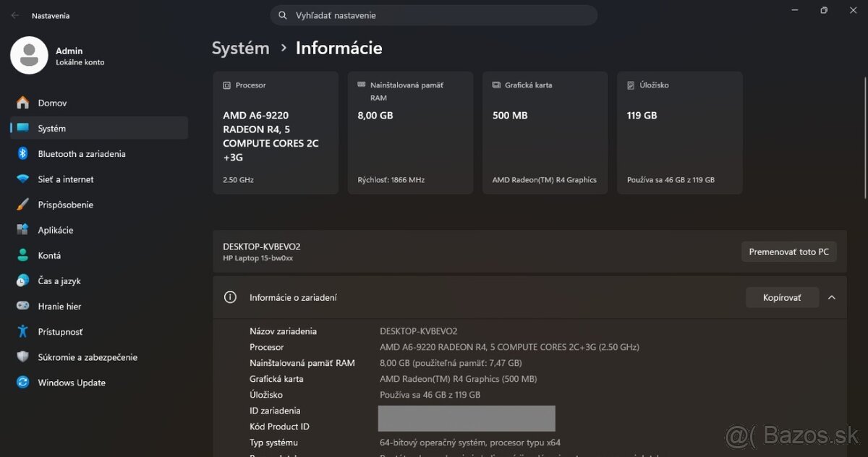The width and height of the screenshot is (868, 457).
Task: Click the vertical scrollbar on the right
Action: tap(865, 137)
